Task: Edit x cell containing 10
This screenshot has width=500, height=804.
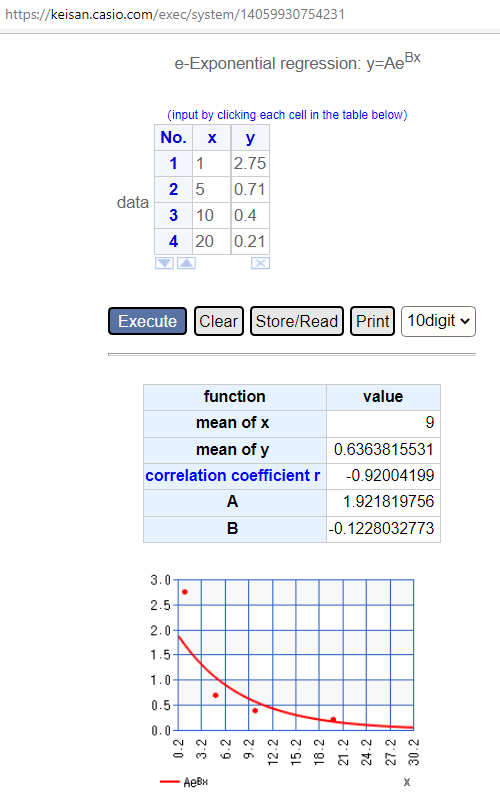Action: click(x=211, y=215)
